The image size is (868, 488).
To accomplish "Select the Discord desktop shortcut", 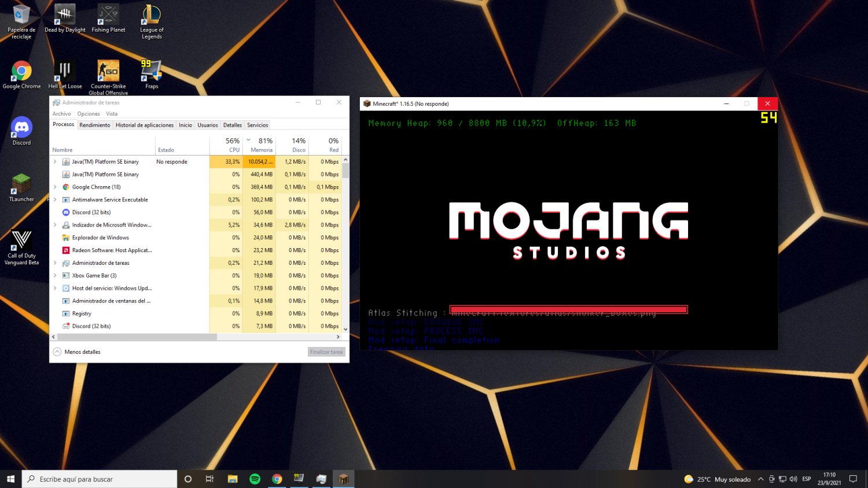I will coord(21,131).
